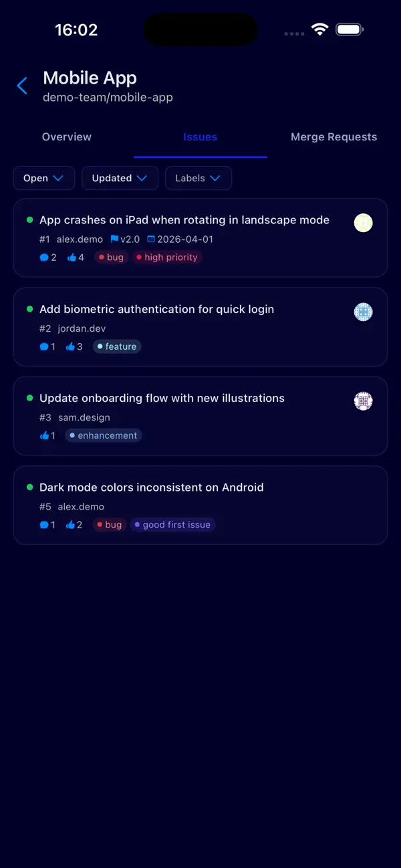Image resolution: width=401 pixels, height=868 pixels.
Task: Tap the battery indicator in the status bar
Action: pyautogui.click(x=349, y=28)
